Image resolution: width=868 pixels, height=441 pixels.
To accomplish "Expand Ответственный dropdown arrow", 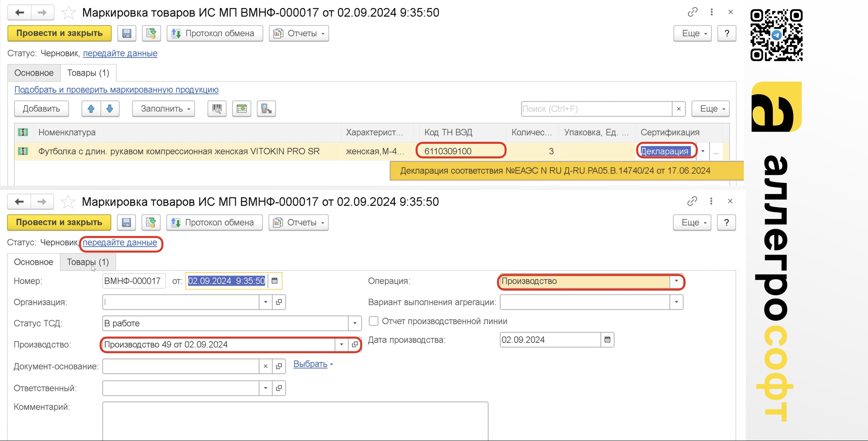I will [266, 388].
